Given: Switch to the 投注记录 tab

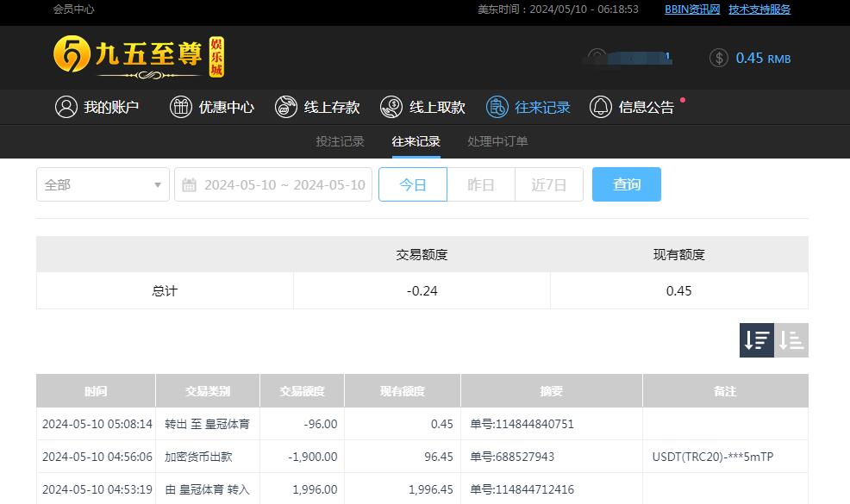Looking at the screenshot, I should 340,141.
